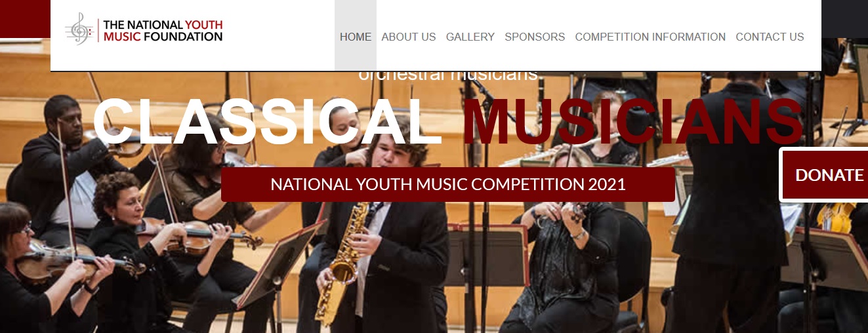Open the ABOUT US page

pyautogui.click(x=409, y=37)
